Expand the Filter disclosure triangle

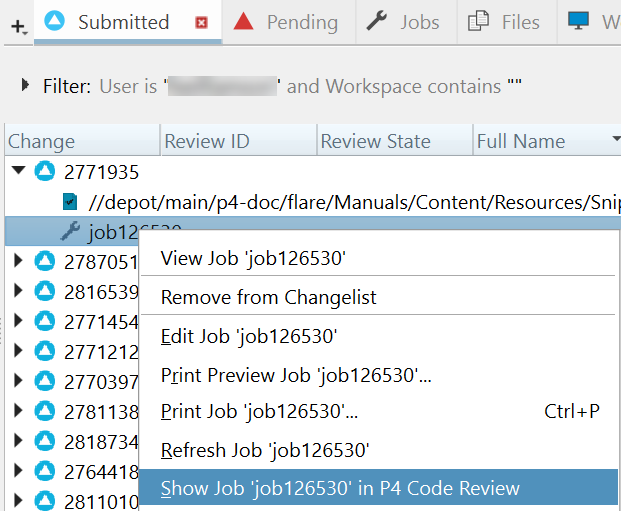[25, 86]
